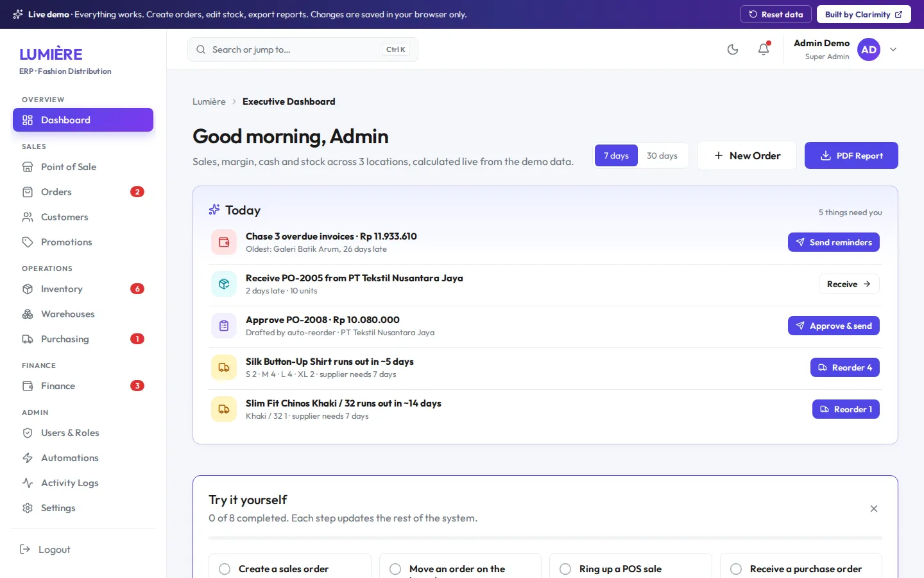Screen dimensions: 924x578
Task: Click the Try it yourself progress bar
Action: pyautogui.click(x=545, y=538)
